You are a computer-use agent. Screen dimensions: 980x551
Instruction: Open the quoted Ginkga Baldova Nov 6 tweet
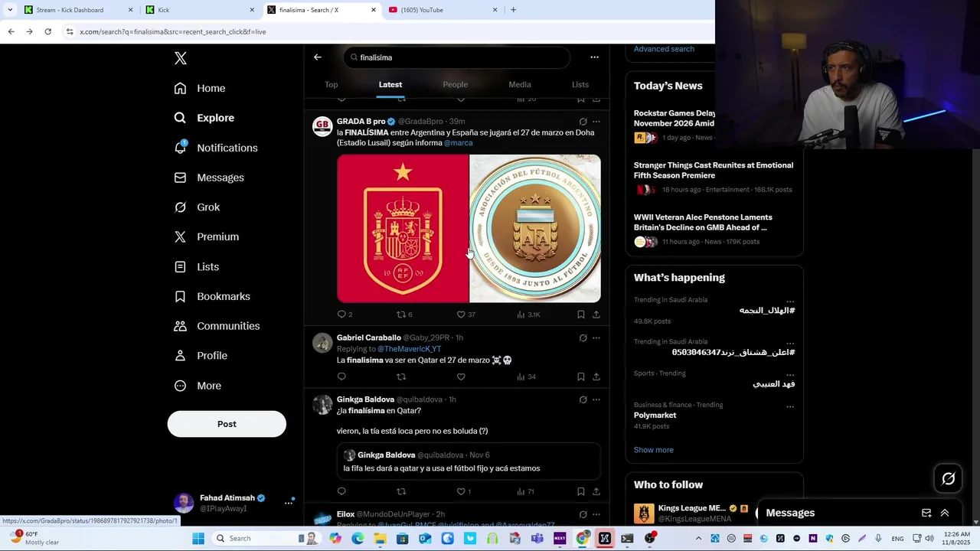[469, 461]
